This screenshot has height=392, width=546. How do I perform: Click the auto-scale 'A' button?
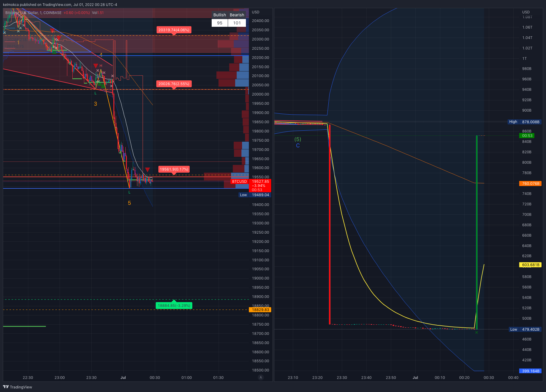(x=261, y=377)
